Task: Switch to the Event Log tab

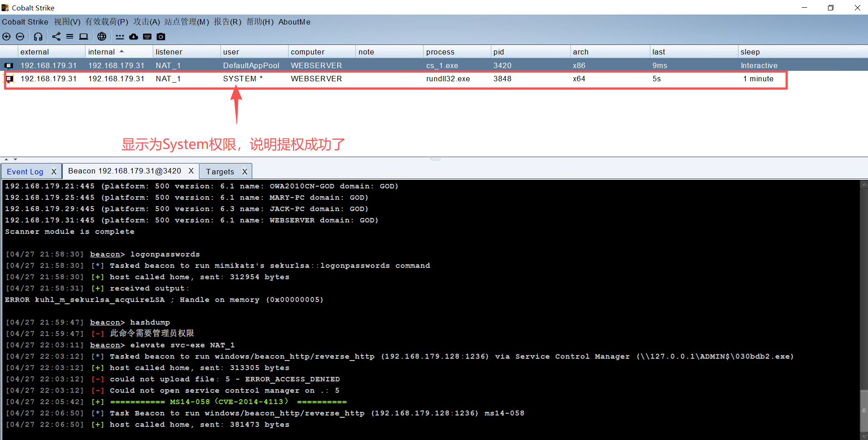Action: click(25, 172)
